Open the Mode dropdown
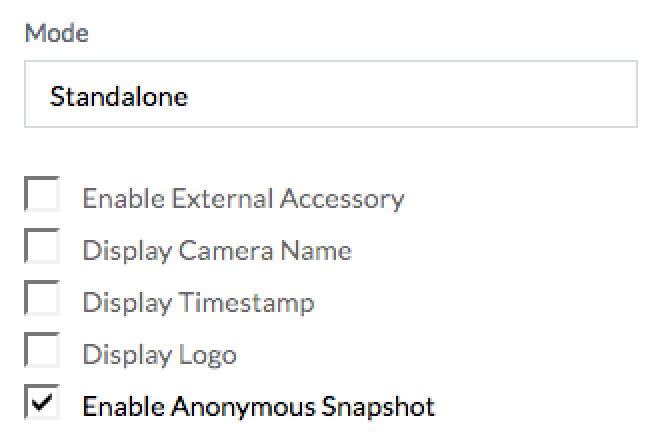This screenshot has height=440, width=658. (x=330, y=96)
